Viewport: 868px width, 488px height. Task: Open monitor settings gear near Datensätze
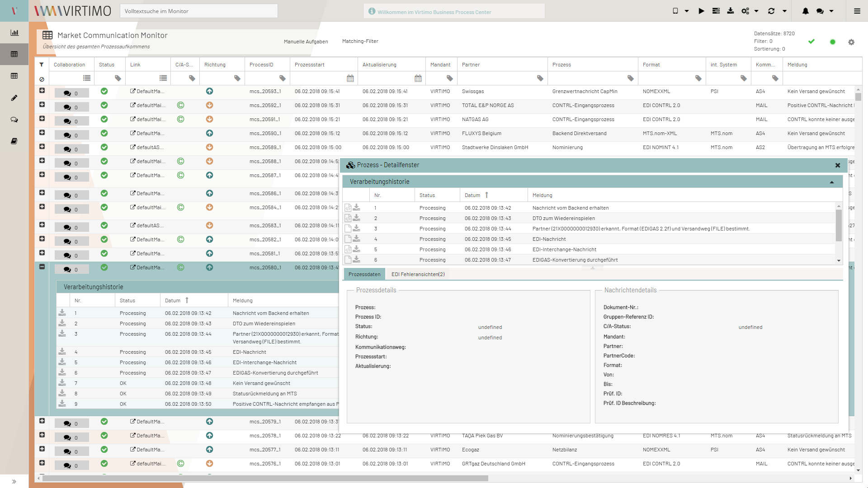click(x=851, y=42)
